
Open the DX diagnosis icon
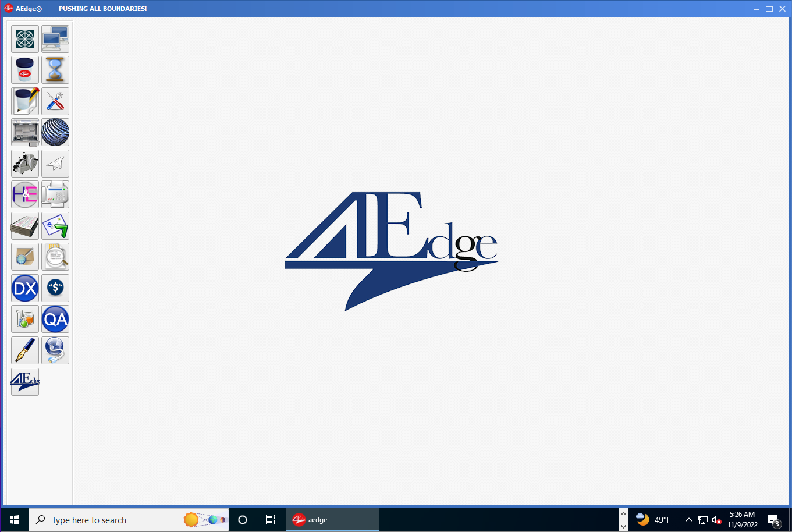[x=25, y=288]
